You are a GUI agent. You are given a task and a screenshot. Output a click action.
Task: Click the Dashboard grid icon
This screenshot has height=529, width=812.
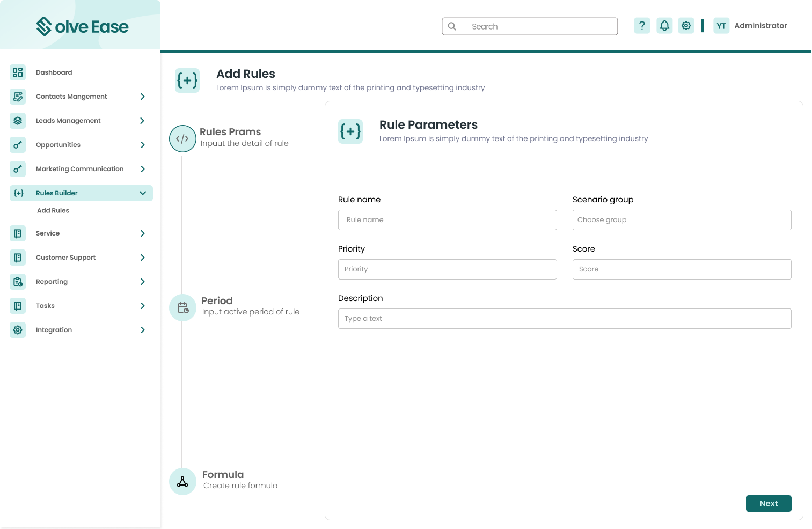pos(18,72)
